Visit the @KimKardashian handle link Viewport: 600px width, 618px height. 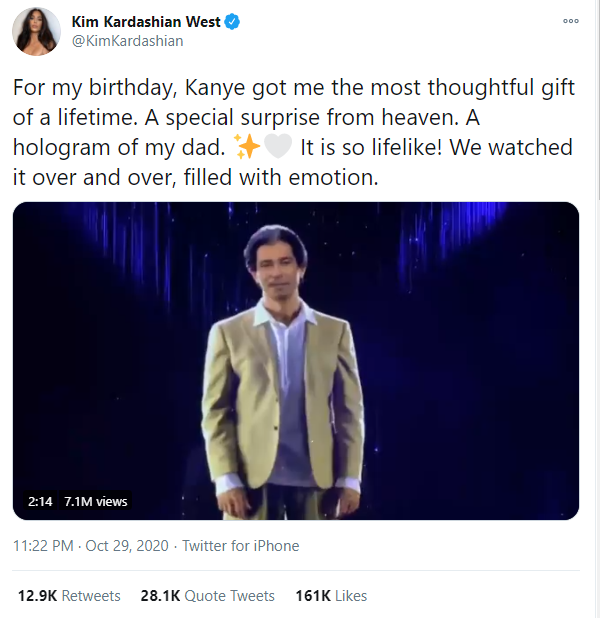pos(127,41)
